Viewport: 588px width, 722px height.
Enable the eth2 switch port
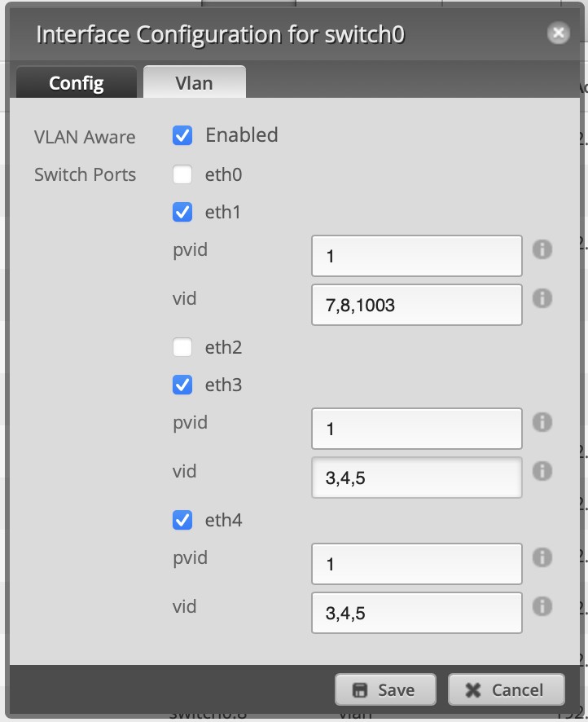182,347
